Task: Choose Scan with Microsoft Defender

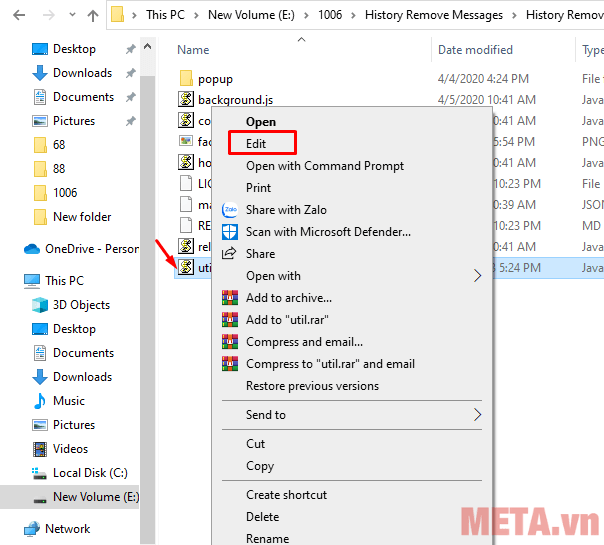Action: tap(328, 231)
